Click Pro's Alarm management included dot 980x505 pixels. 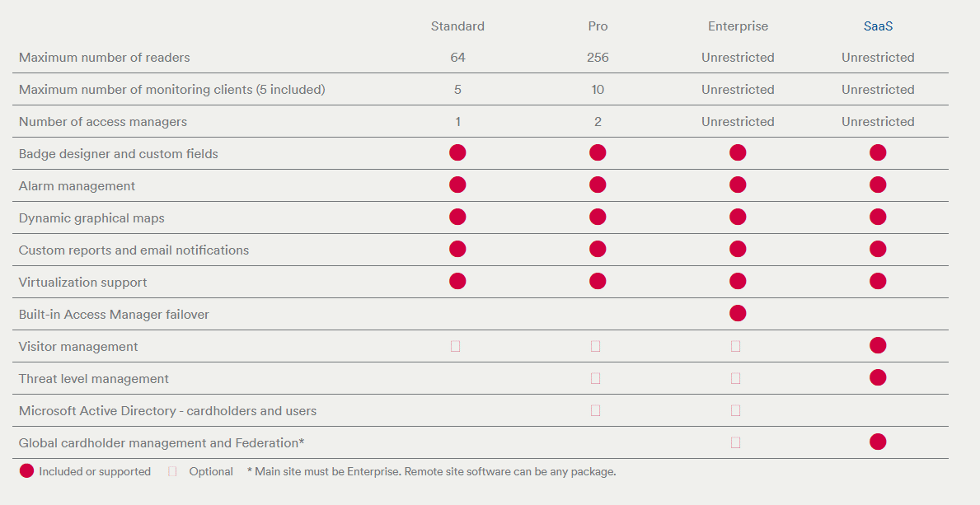click(598, 185)
